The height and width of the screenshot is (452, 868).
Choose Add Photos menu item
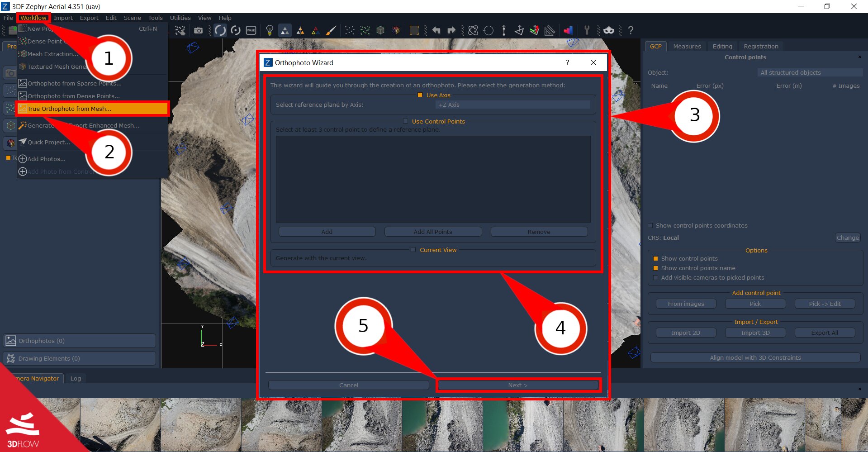pos(92,159)
